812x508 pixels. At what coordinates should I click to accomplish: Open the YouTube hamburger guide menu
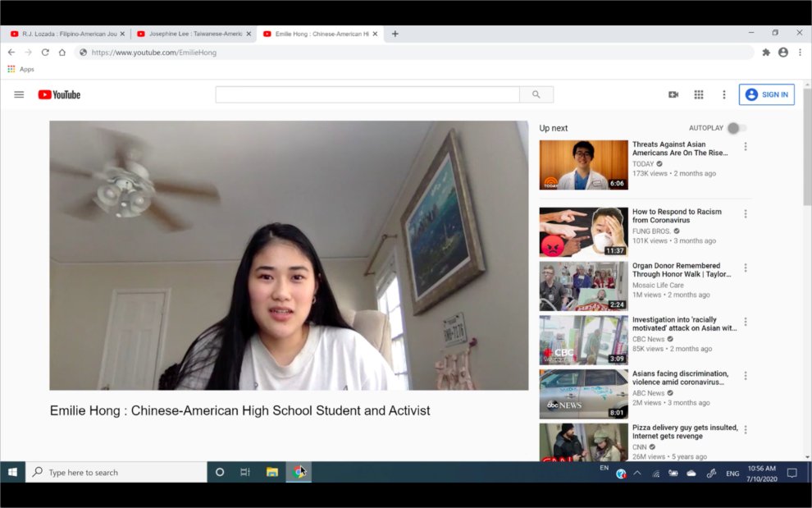click(19, 94)
